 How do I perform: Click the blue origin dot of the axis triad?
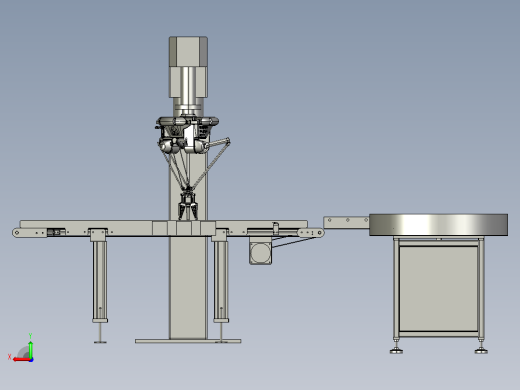coord(31,360)
